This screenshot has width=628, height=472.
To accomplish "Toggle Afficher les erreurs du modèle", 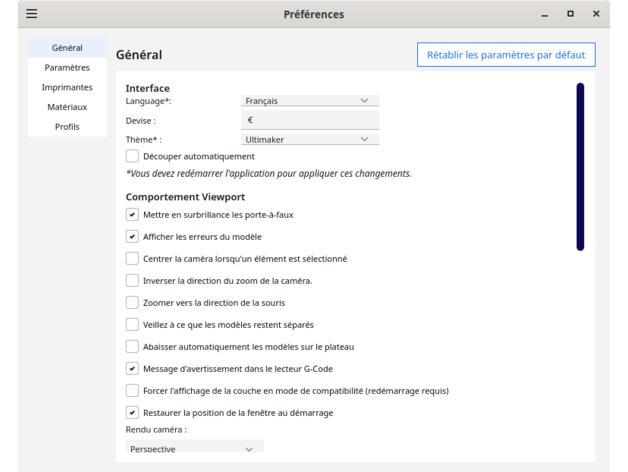I will tap(133, 236).
